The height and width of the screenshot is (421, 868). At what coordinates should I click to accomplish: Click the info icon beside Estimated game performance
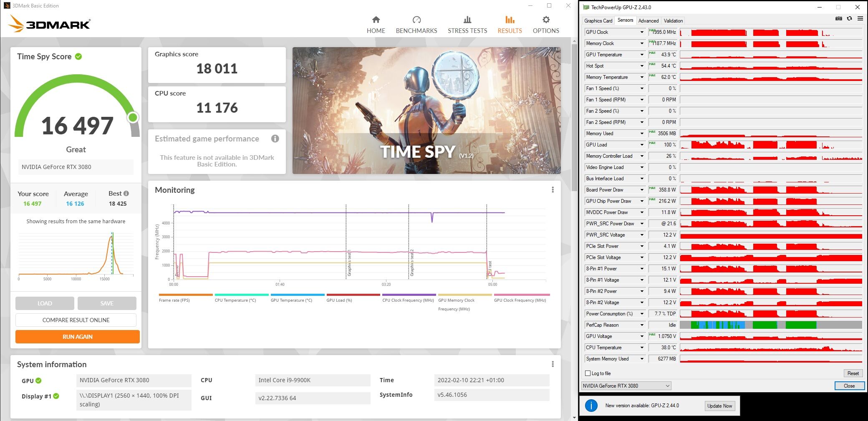pos(275,139)
